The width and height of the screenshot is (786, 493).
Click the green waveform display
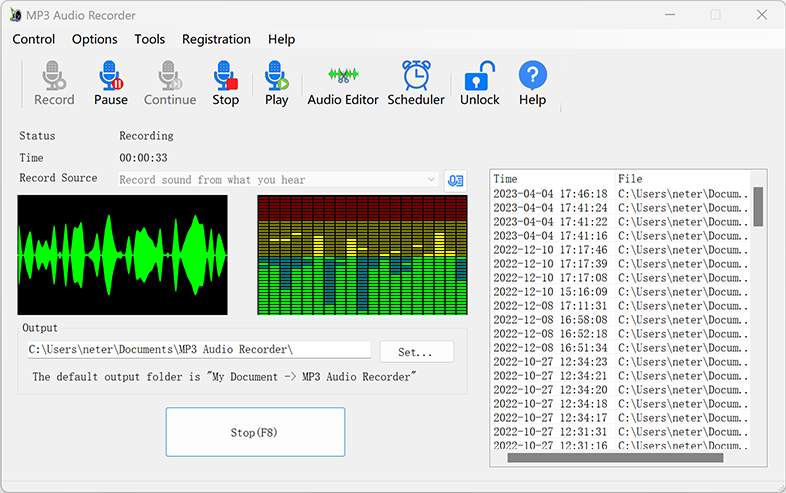click(122, 255)
